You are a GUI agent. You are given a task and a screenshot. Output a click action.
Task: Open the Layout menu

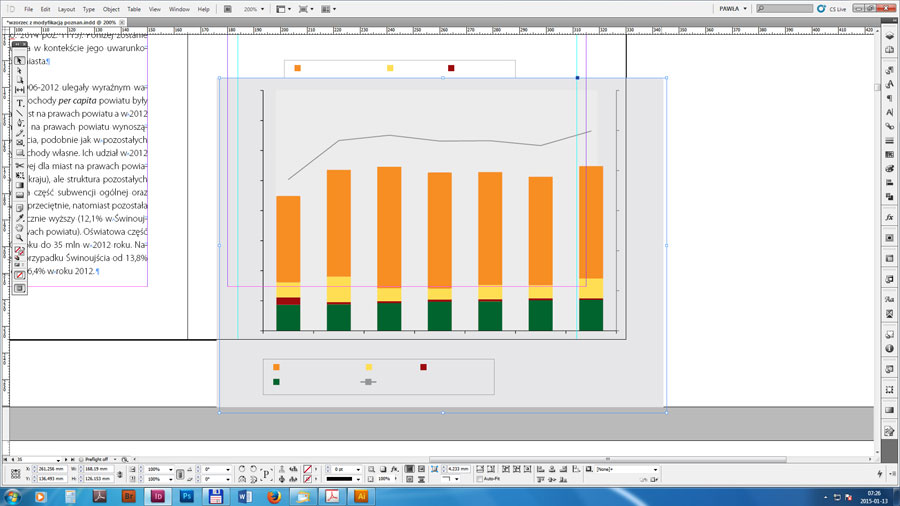[x=66, y=9]
